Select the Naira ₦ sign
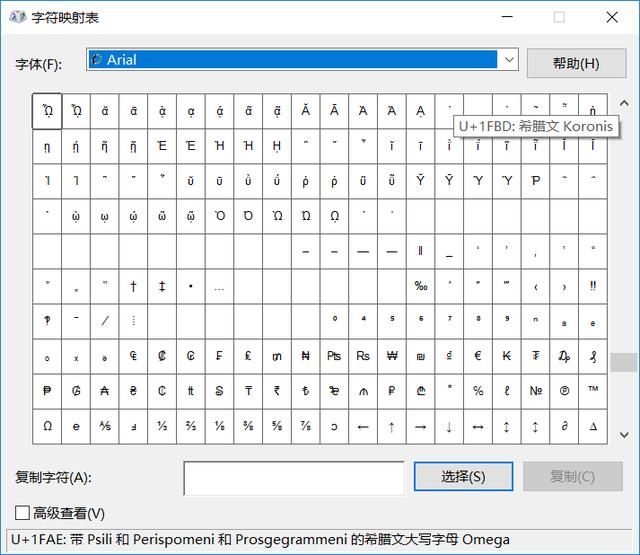This screenshot has width=640, height=555. pyautogui.click(x=306, y=356)
